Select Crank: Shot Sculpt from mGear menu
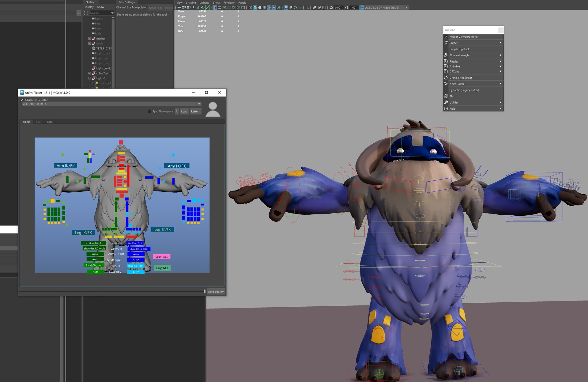Viewport: 588px width, 382px height. pyautogui.click(x=461, y=78)
